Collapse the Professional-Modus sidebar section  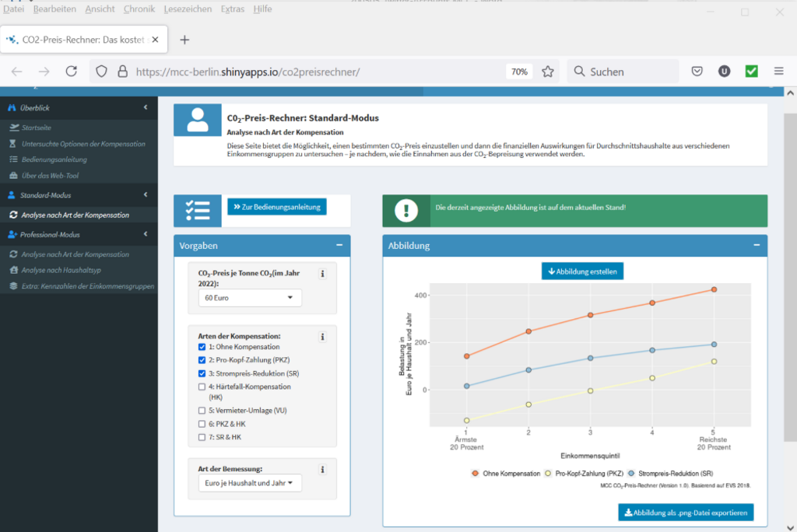[146, 234]
